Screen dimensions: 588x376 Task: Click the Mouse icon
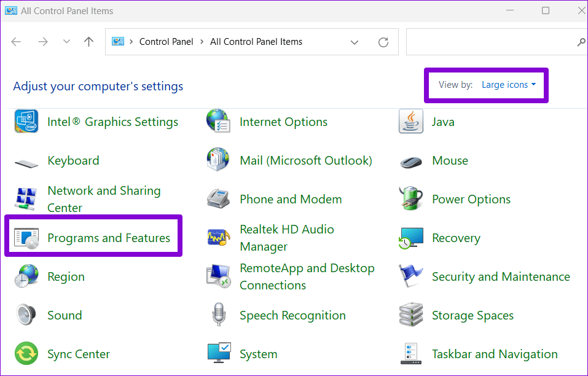(x=411, y=162)
